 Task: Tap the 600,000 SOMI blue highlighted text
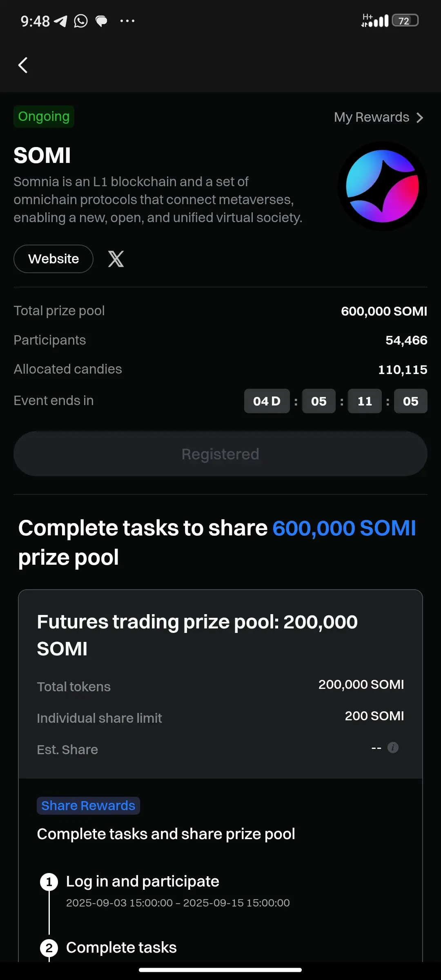[344, 528]
